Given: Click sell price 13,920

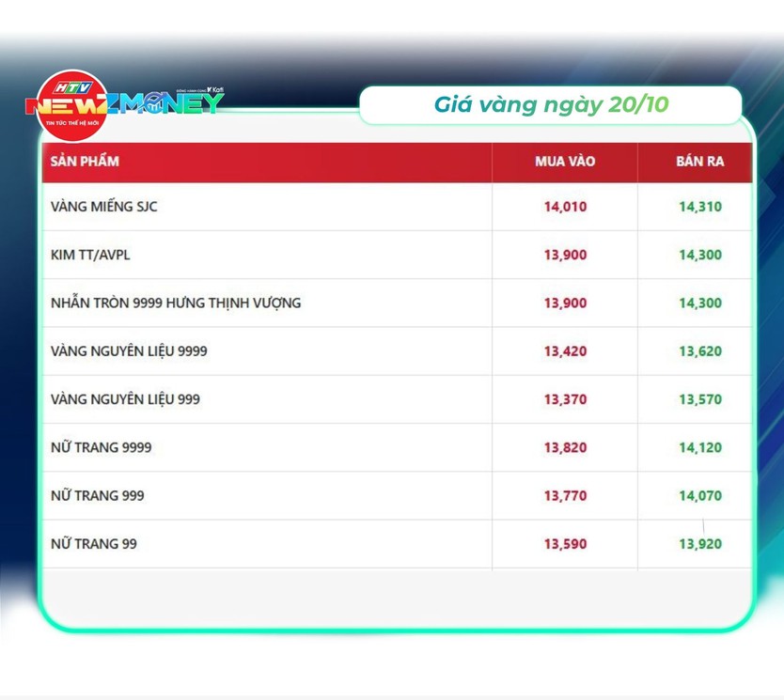Looking at the screenshot, I should coord(700,544).
